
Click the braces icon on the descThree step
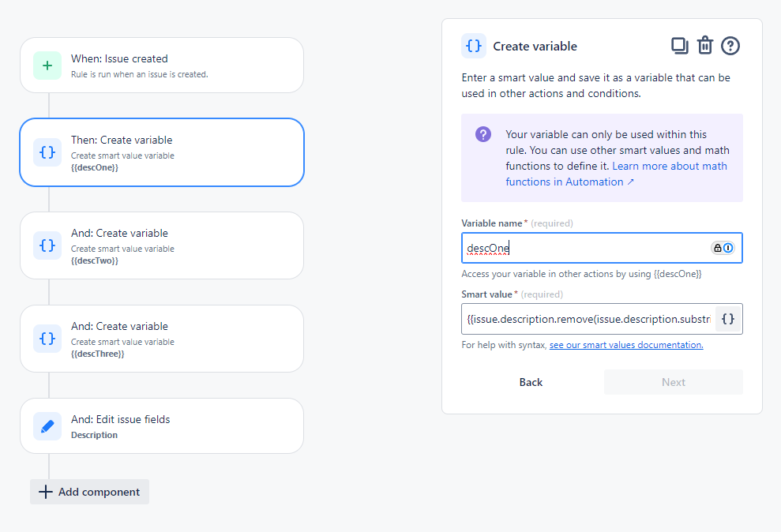tap(47, 339)
